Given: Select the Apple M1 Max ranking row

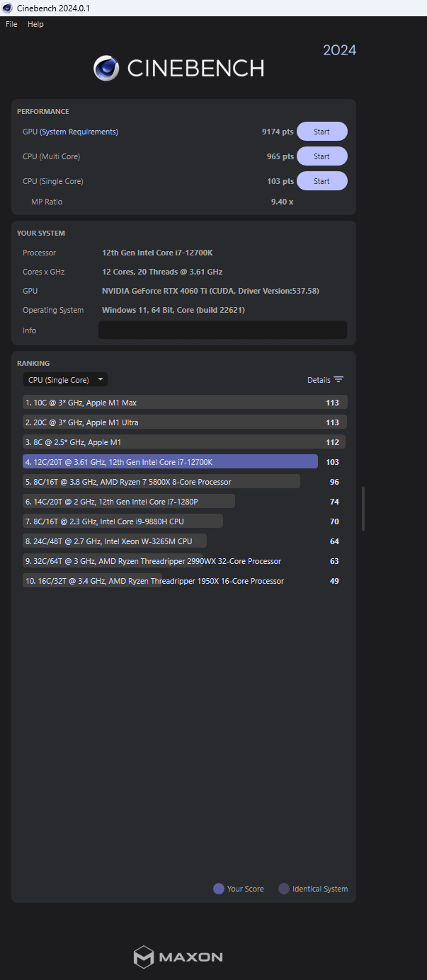Looking at the screenshot, I should click(185, 403).
